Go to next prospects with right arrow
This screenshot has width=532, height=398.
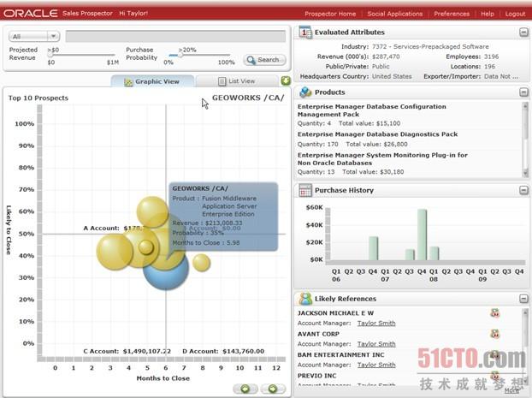[273, 389]
